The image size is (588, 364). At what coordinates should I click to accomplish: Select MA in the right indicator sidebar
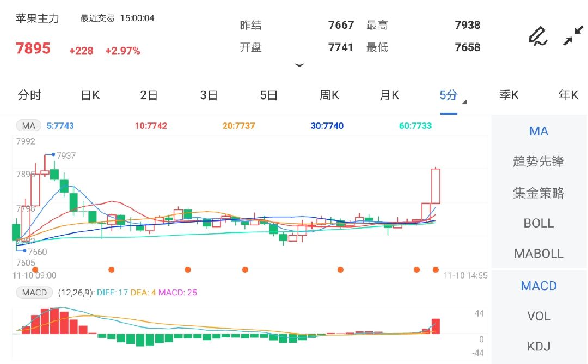point(538,131)
